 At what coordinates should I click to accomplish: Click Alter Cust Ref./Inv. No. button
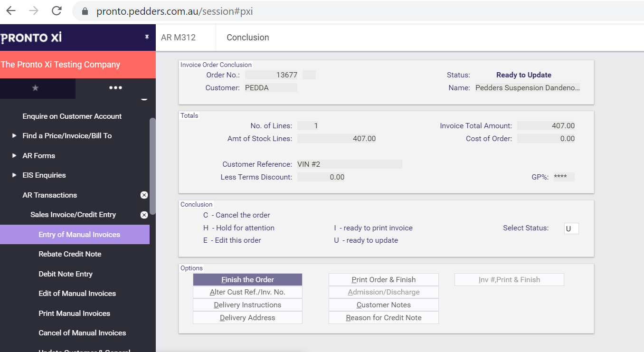[247, 292]
